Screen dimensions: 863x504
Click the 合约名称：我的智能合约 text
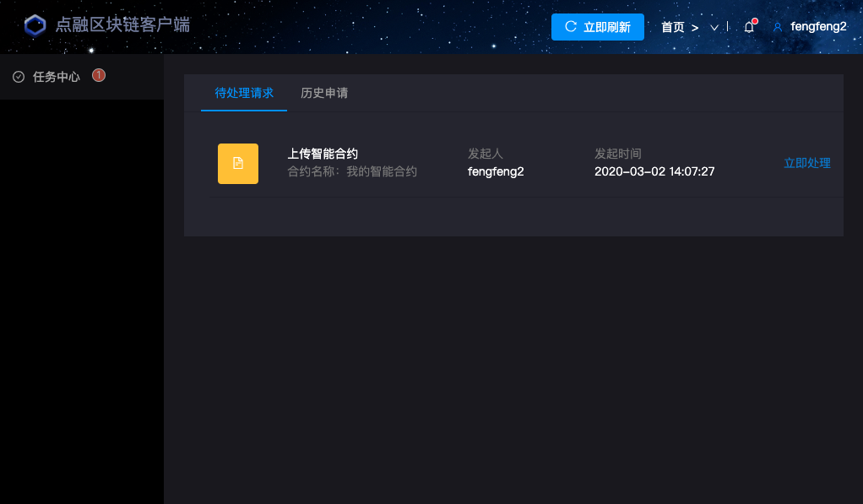click(x=352, y=171)
